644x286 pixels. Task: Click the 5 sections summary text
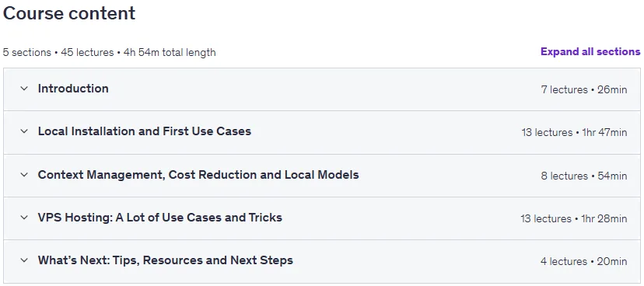pyautogui.click(x=27, y=53)
